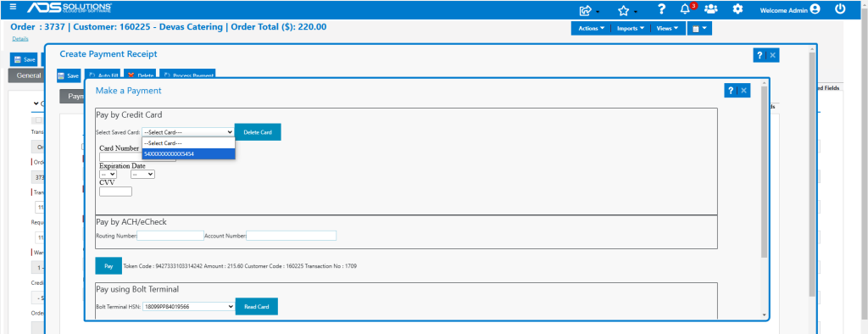Click the Pay button
The image size is (868, 334).
click(108, 266)
